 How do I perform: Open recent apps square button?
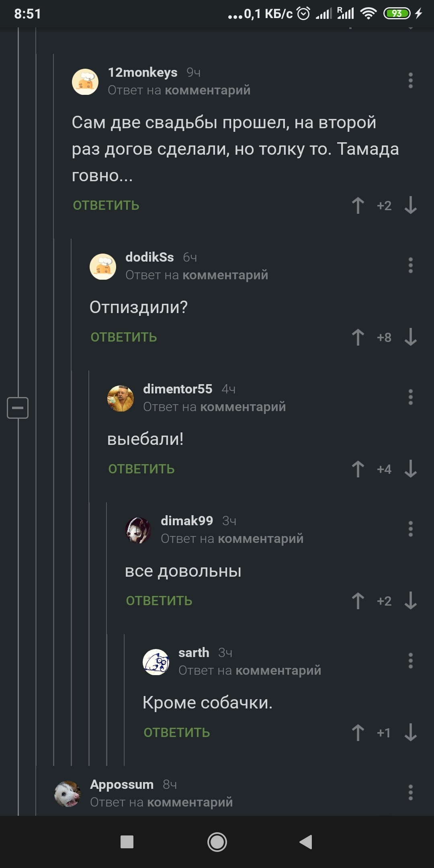click(127, 841)
